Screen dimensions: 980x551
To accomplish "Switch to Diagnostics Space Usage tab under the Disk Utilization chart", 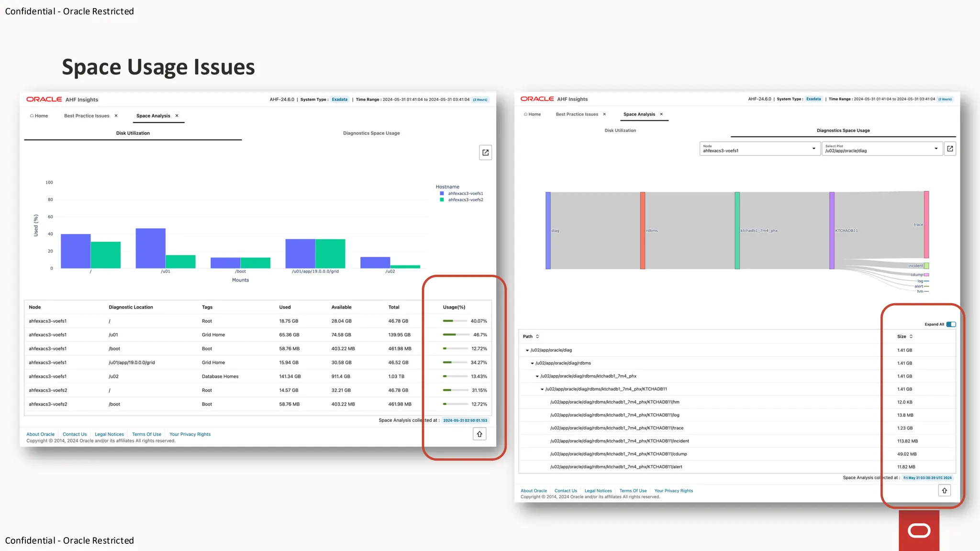I will click(371, 133).
